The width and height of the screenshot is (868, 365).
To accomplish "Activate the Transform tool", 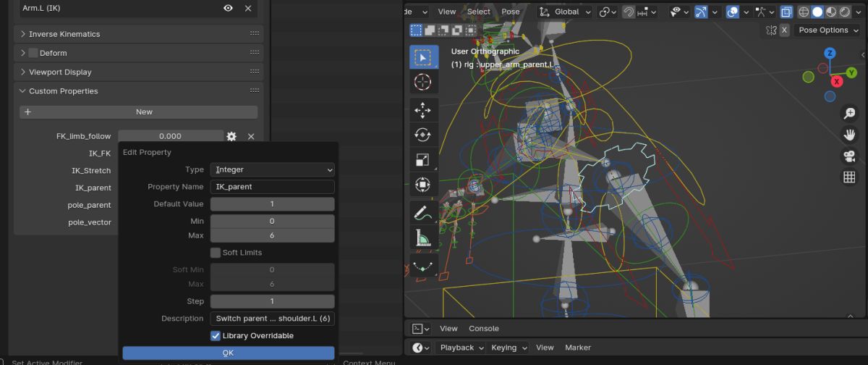I will (x=422, y=184).
